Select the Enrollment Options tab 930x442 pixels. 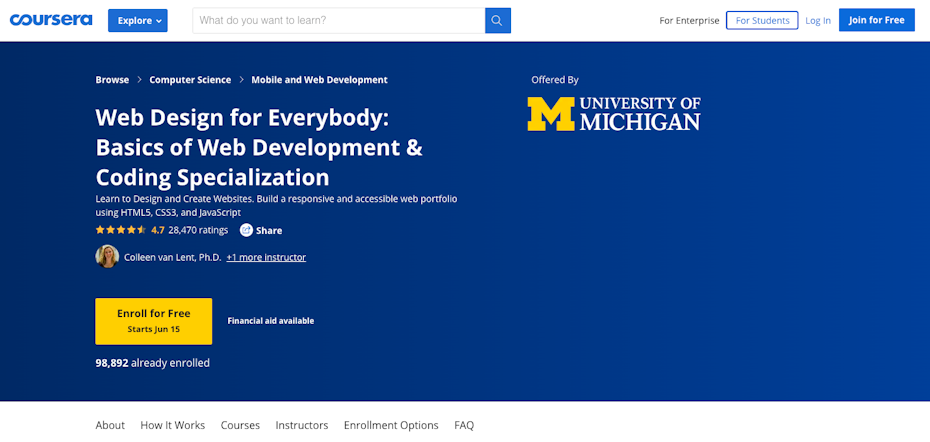tap(391, 425)
